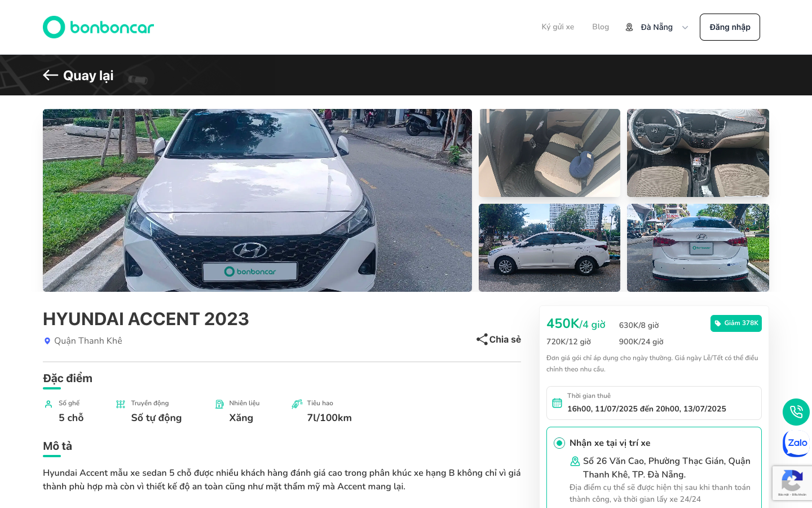
Task: Open the rear-view car photo
Action: [x=698, y=248]
